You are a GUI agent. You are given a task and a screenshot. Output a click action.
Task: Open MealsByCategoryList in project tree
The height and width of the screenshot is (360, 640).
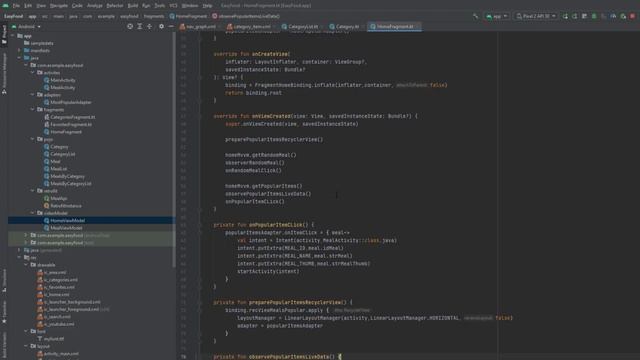click(x=68, y=184)
